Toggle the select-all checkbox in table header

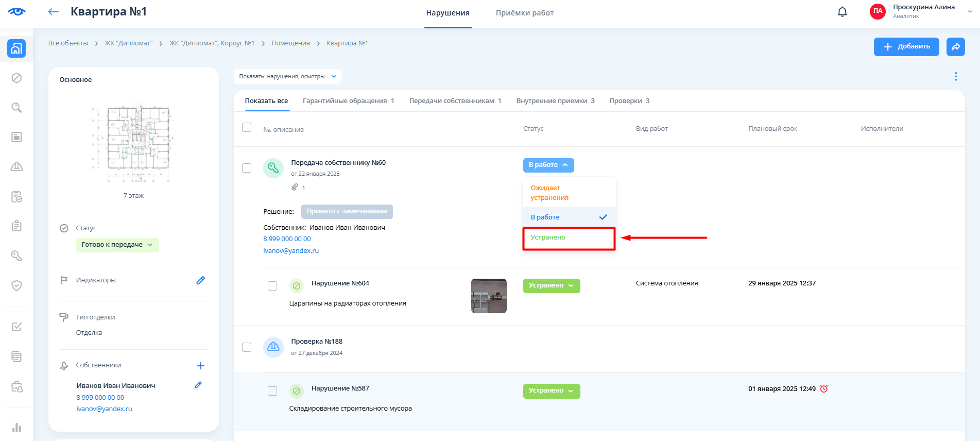pyautogui.click(x=247, y=127)
